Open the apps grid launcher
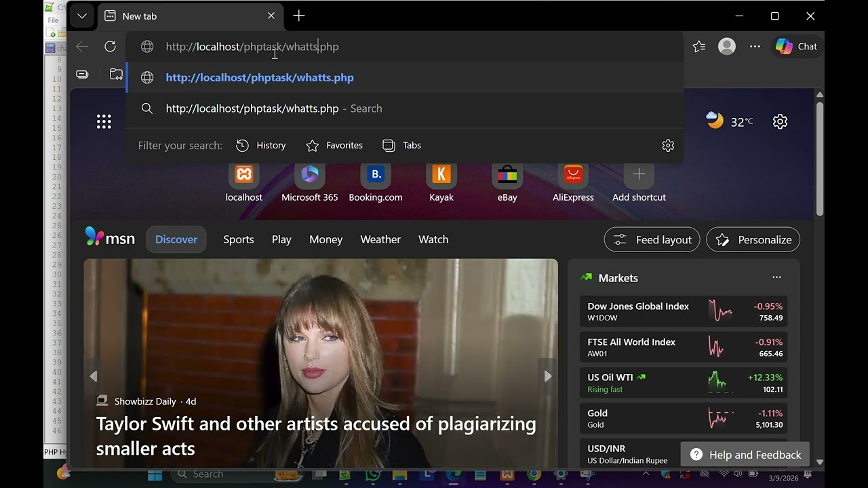Viewport: 868px width, 488px height. coord(104,121)
